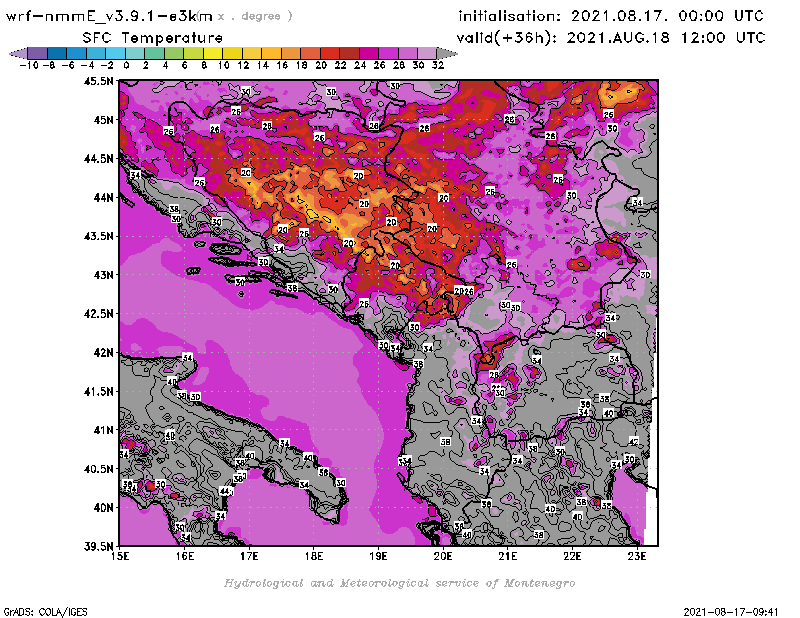This screenshot has height=618, width=800.
Task: Click the '19E' longitude label
Action: [378, 556]
